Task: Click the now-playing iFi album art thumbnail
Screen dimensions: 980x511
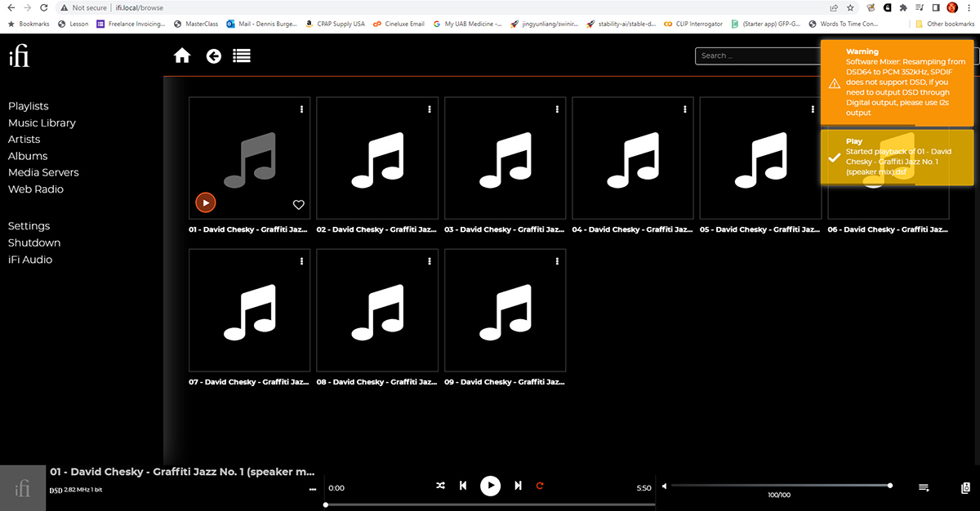Action: (23, 488)
